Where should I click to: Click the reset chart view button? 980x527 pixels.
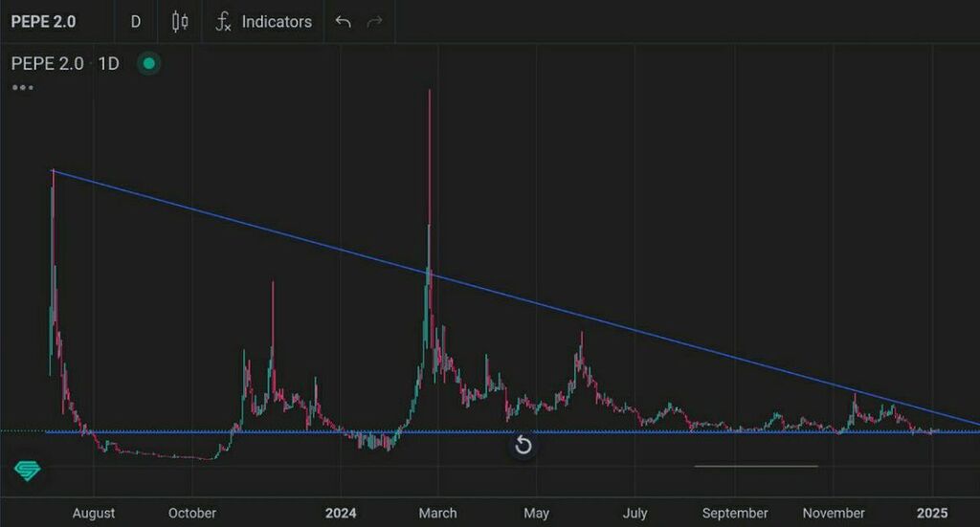pos(523,445)
